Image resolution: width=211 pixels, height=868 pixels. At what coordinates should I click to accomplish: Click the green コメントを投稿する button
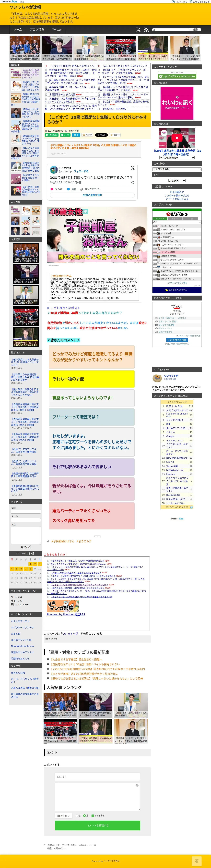tap(98, 825)
